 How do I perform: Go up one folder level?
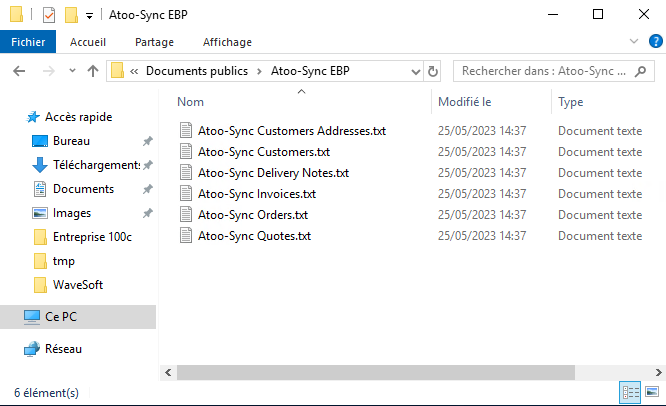pos(93,71)
